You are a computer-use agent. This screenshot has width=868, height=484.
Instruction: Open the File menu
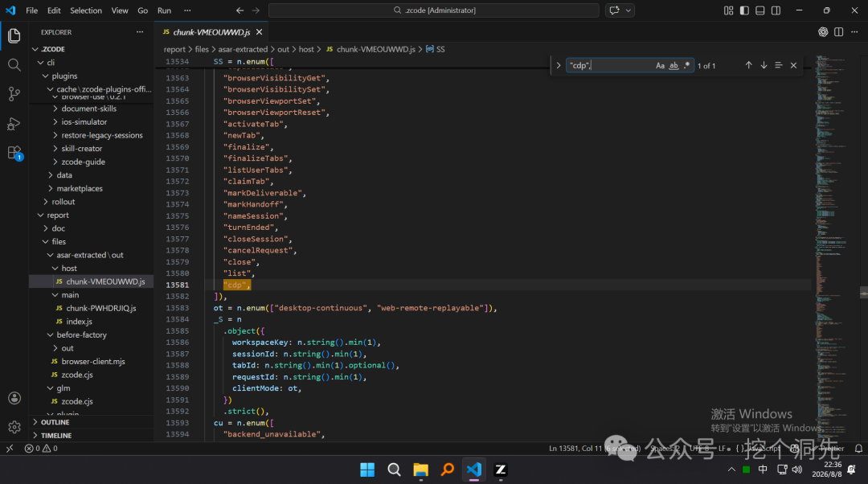(31, 10)
